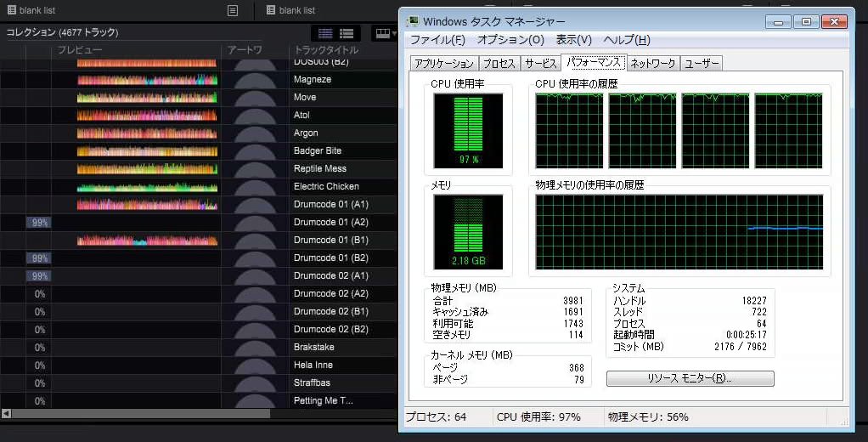
Task: Click the リソース モニター(R)... button
Action: 690,378
